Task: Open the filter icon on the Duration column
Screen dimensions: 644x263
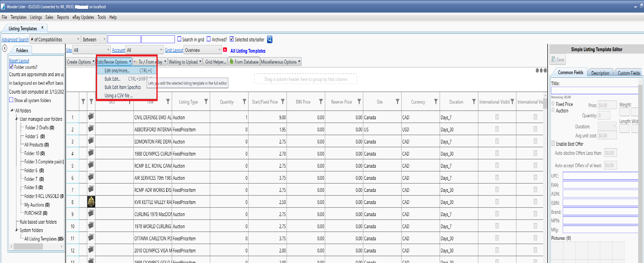Action: [x=474, y=102]
